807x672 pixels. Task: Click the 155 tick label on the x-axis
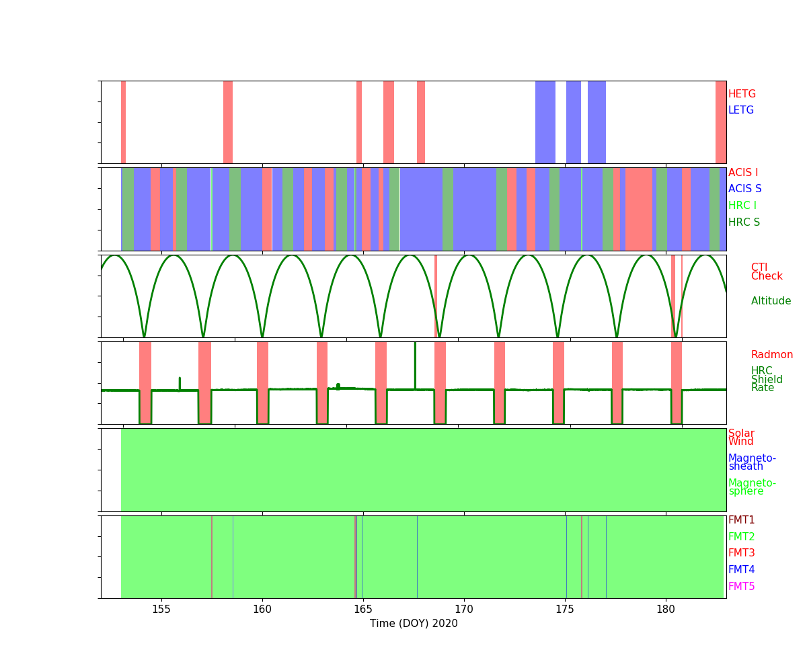point(161,610)
